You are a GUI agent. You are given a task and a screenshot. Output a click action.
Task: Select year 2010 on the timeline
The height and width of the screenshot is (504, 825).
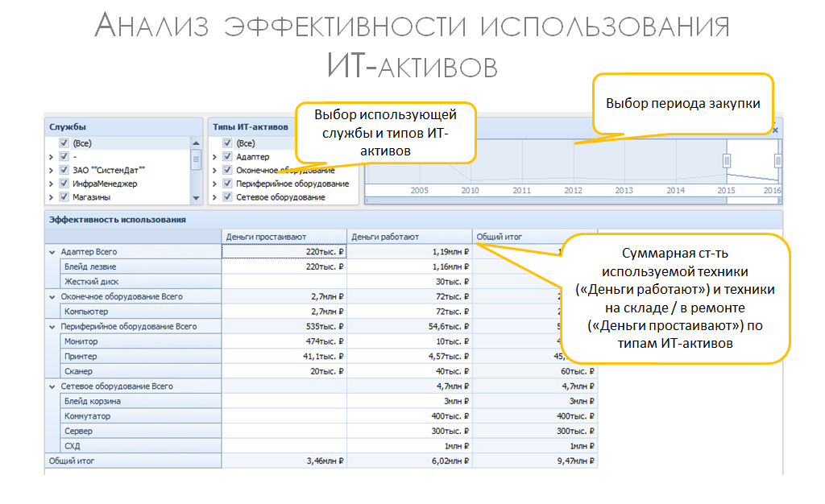tap(470, 190)
